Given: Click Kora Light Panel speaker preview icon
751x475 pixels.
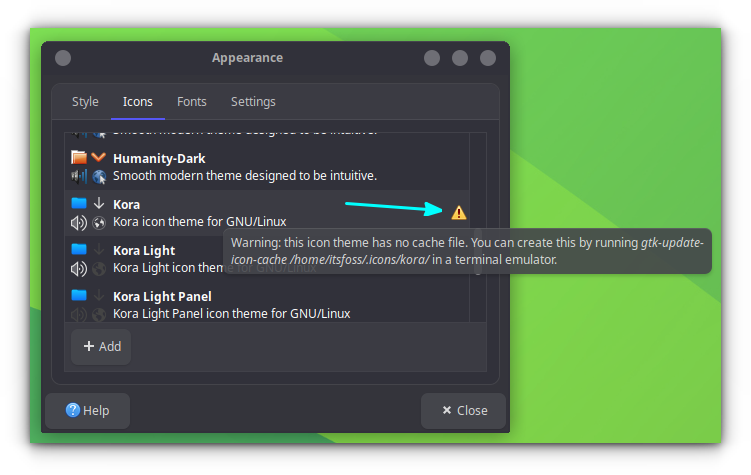Looking at the screenshot, I should [79, 314].
